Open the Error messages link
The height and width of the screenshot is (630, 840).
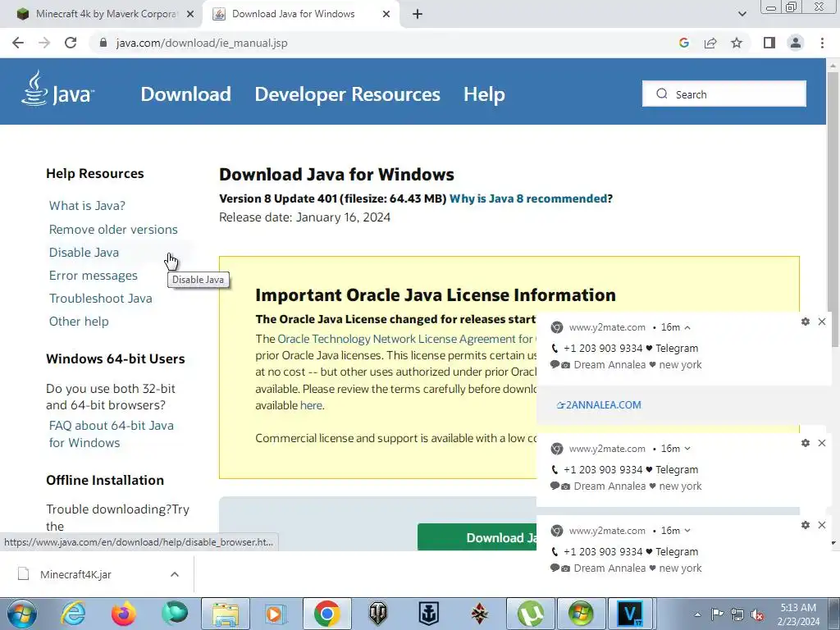pos(94,276)
